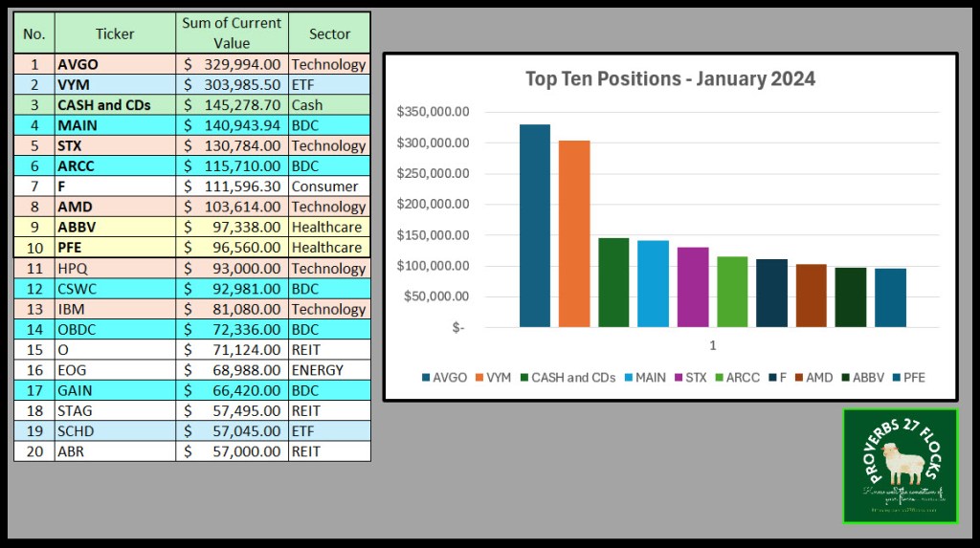The image size is (980, 548).
Task: Select the No. column header
Action: pyautogui.click(x=33, y=33)
